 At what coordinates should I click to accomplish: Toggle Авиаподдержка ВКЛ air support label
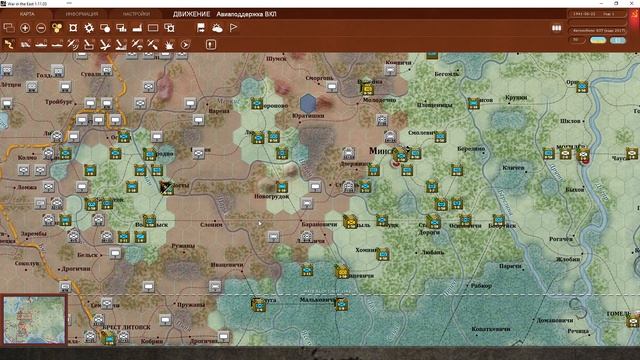pyautogui.click(x=246, y=14)
